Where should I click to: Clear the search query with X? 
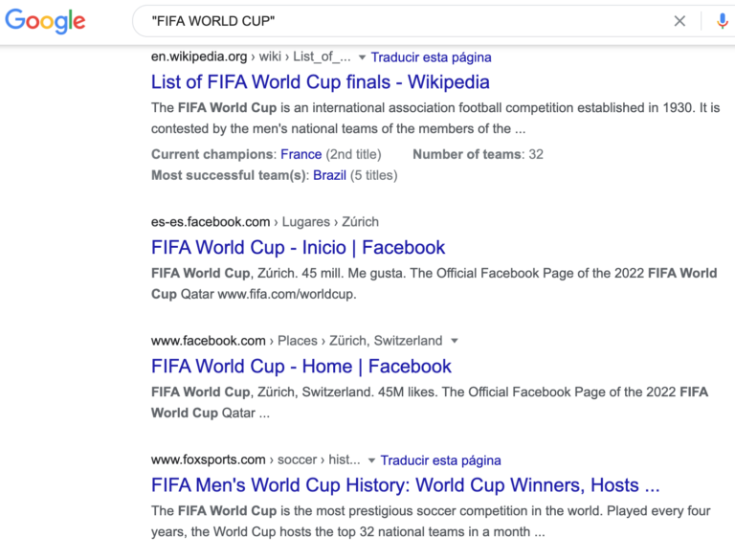point(679,21)
